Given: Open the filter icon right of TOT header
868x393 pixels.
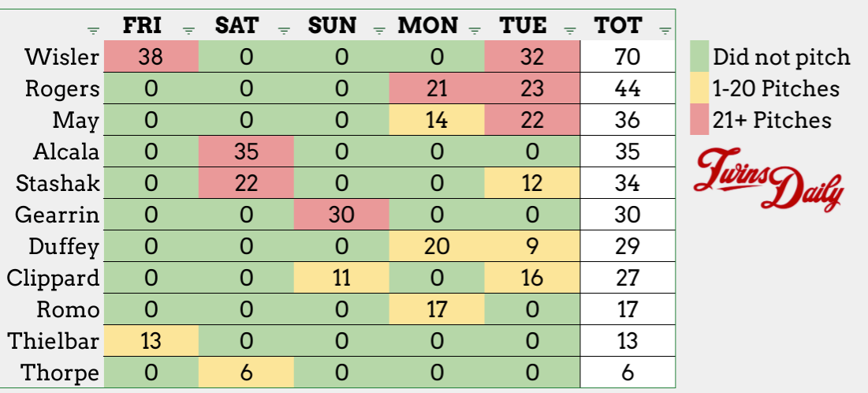Looking at the screenshot, I should click(x=665, y=31).
